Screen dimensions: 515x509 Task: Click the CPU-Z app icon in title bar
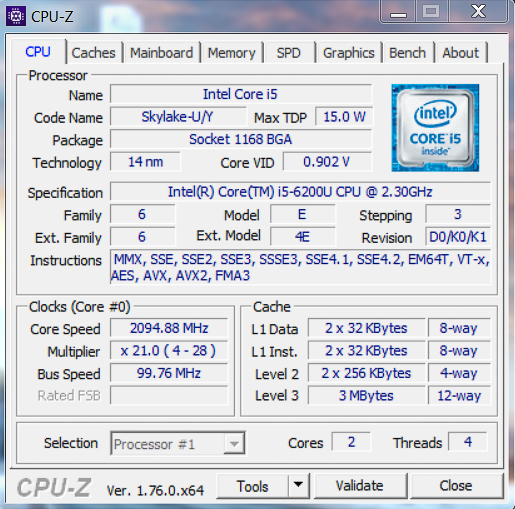point(16,16)
